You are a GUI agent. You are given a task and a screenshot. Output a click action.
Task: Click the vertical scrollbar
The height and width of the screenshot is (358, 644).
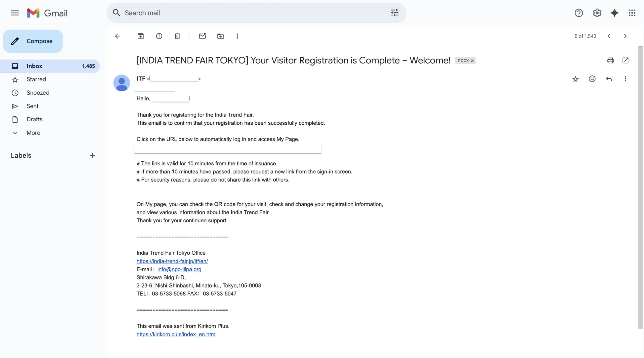(640, 187)
